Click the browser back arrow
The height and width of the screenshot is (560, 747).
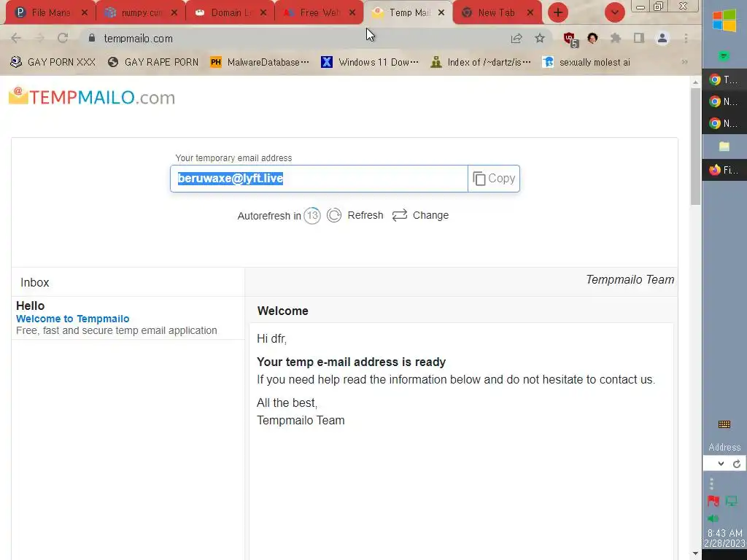[x=16, y=38]
